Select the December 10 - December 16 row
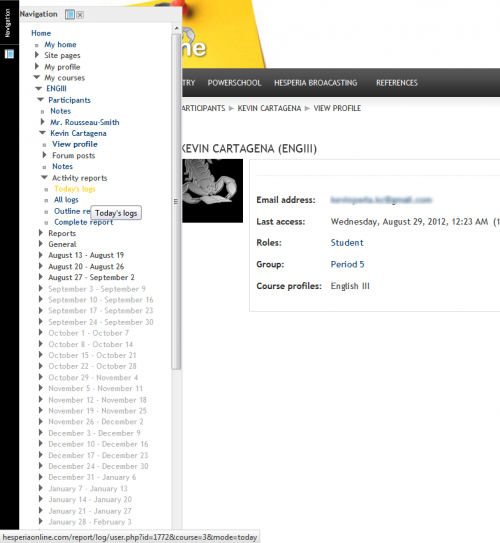Viewport: 500px width, 543px height. 98,444
